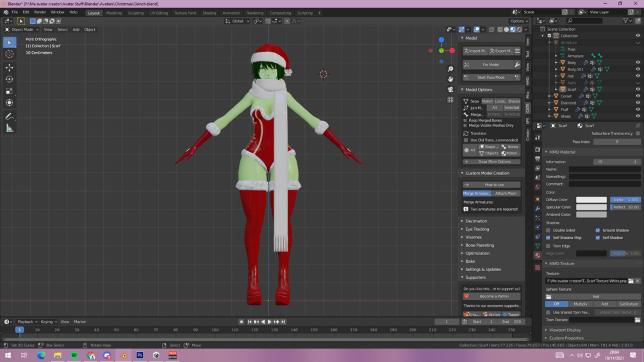Enable Merge Visible Meshes Only
The width and height of the screenshot is (644, 362).
pyautogui.click(x=465, y=126)
